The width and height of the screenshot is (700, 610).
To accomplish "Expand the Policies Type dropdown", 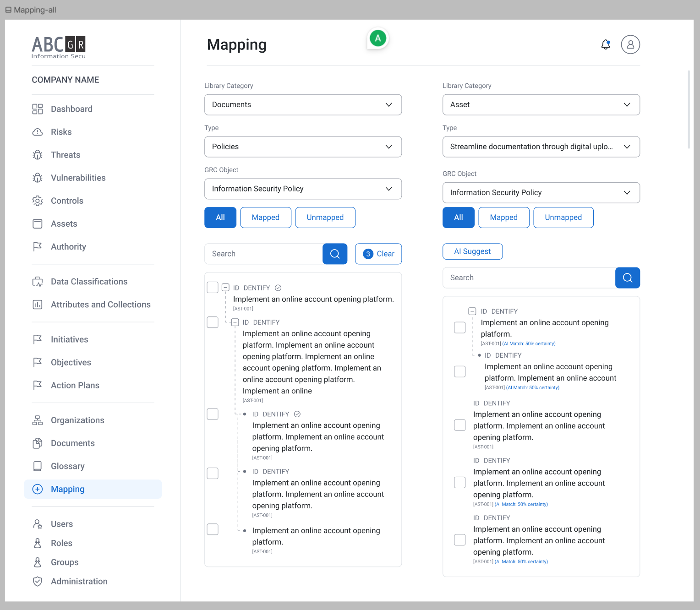I will (x=303, y=147).
